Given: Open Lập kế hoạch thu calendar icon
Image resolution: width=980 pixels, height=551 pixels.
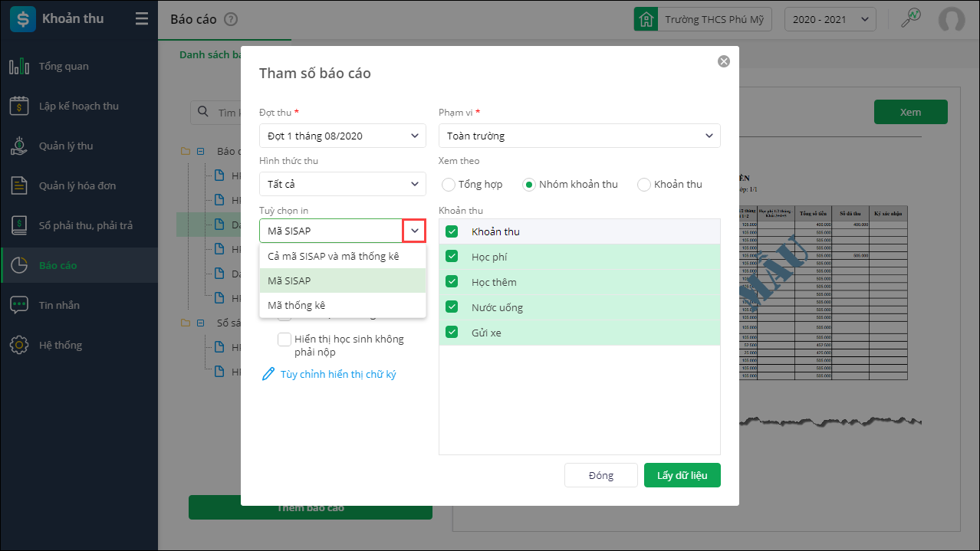Looking at the screenshot, I should pyautogui.click(x=19, y=107).
